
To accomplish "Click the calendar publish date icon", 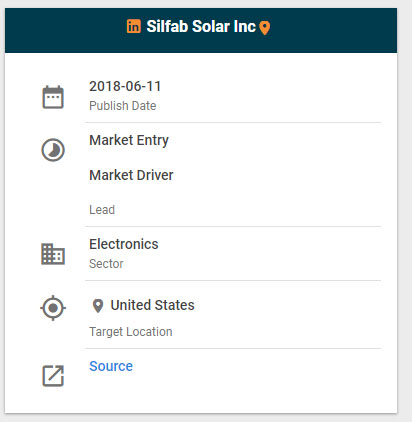I will (53, 97).
